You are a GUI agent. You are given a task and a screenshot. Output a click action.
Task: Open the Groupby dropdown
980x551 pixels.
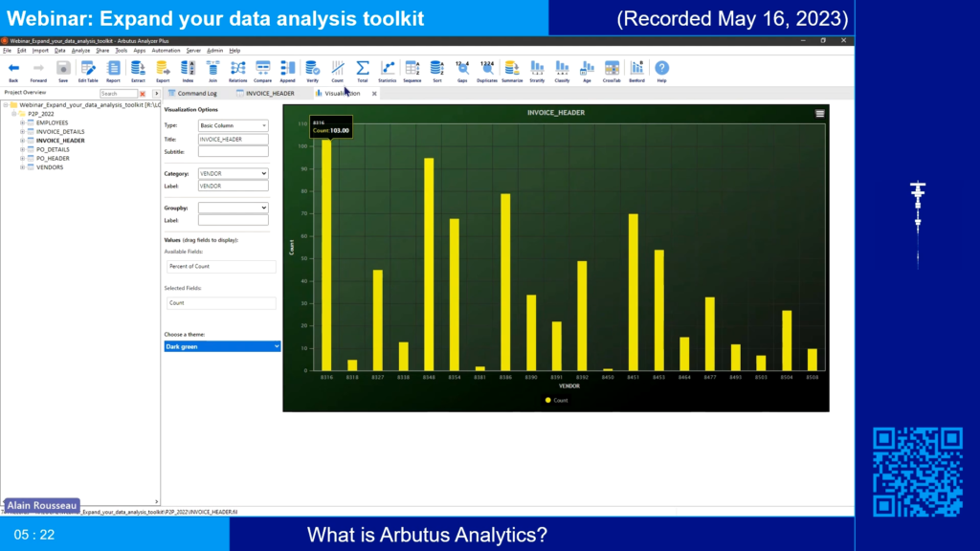(x=234, y=208)
